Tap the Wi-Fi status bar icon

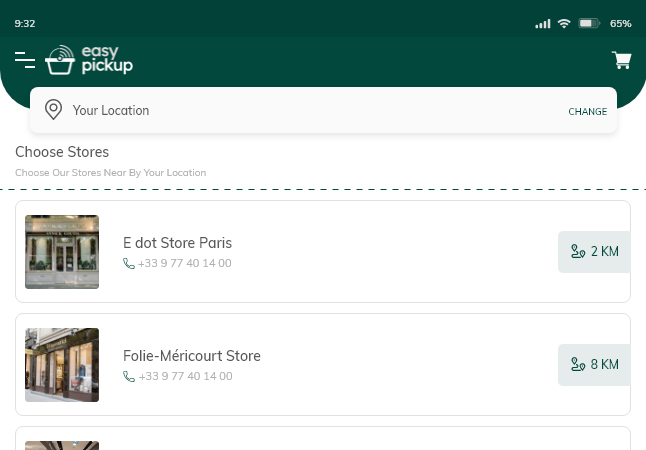coord(564,23)
